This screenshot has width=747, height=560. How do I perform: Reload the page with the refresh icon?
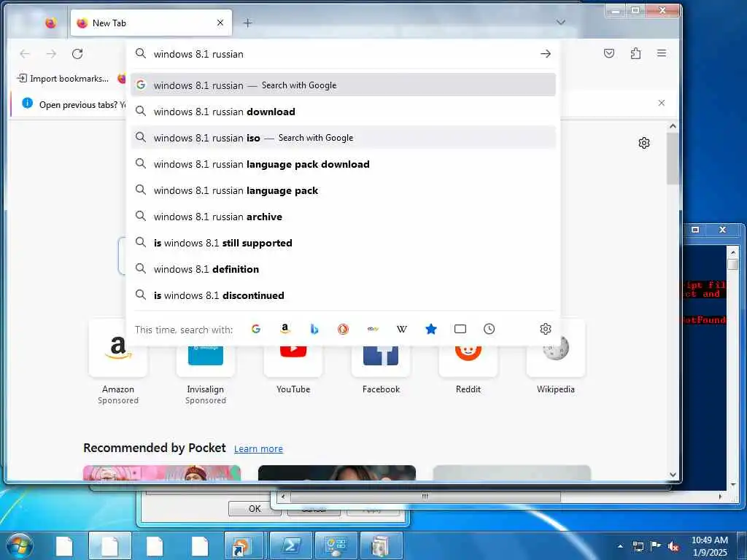click(77, 54)
